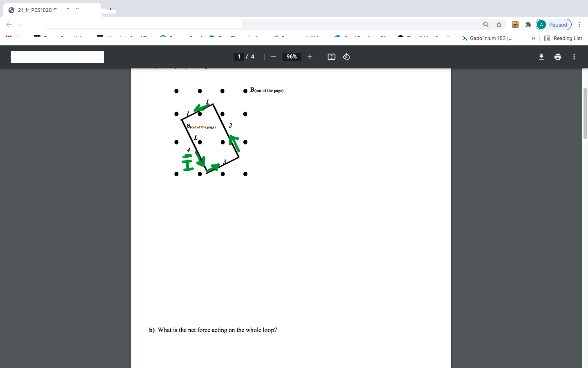Open the Reading List panel
The width and height of the screenshot is (588, 368).
(x=563, y=38)
